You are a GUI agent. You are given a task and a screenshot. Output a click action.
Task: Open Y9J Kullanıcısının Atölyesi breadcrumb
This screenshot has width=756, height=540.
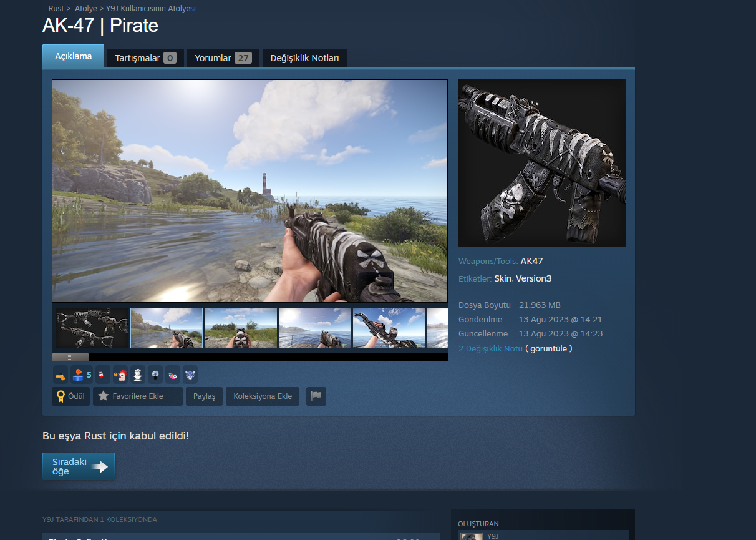(x=150, y=9)
